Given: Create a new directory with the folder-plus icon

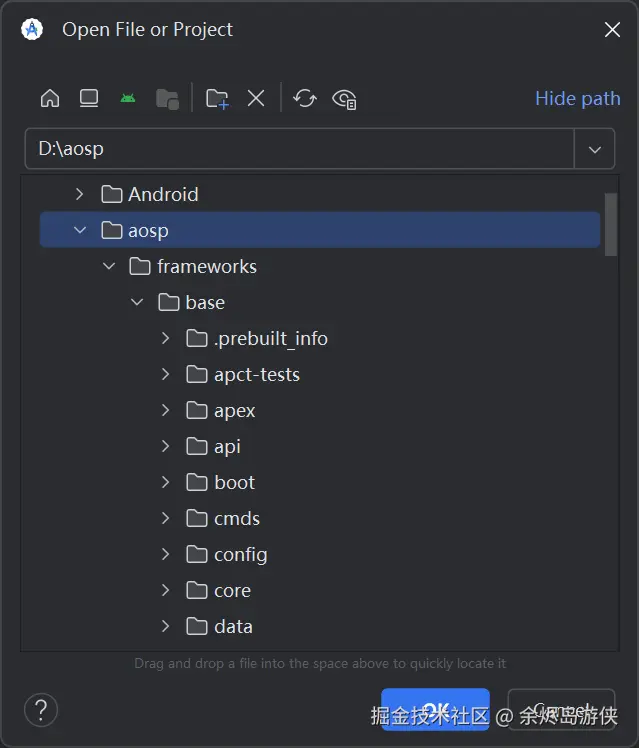Looking at the screenshot, I should point(217,98).
